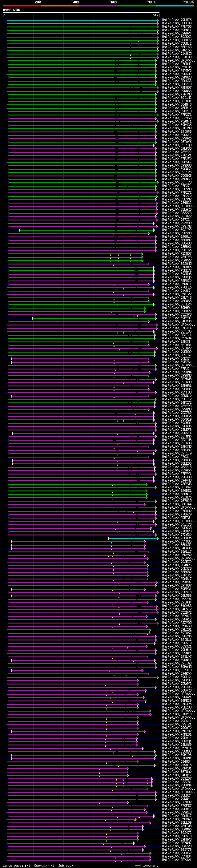Open hit UniRef100_Q9LUZ6
Viewport: 197px width, 868px height.
coord(177,20)
